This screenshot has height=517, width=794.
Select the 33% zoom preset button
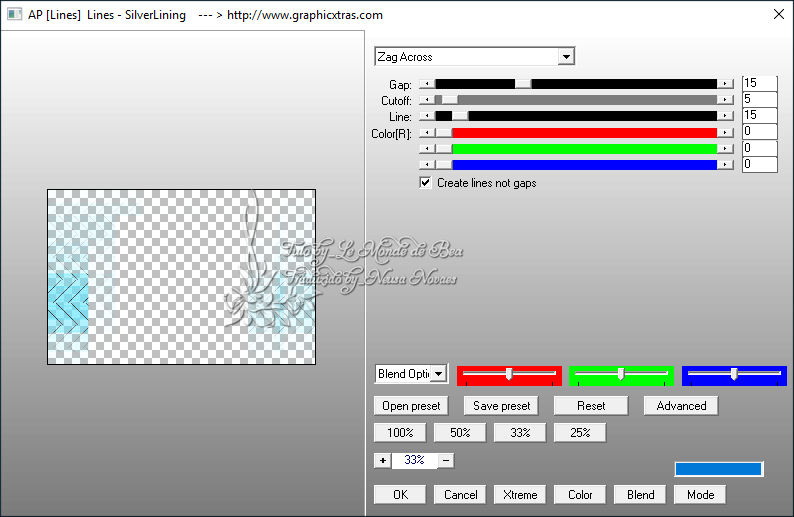pyautogui.click(x=520, y=433)
